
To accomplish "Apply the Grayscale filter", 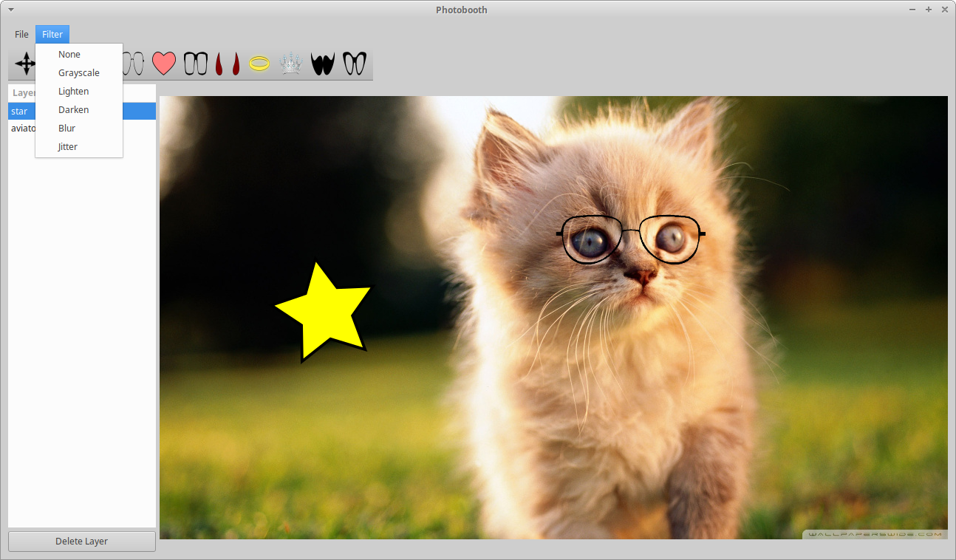I will click(79, 73).
